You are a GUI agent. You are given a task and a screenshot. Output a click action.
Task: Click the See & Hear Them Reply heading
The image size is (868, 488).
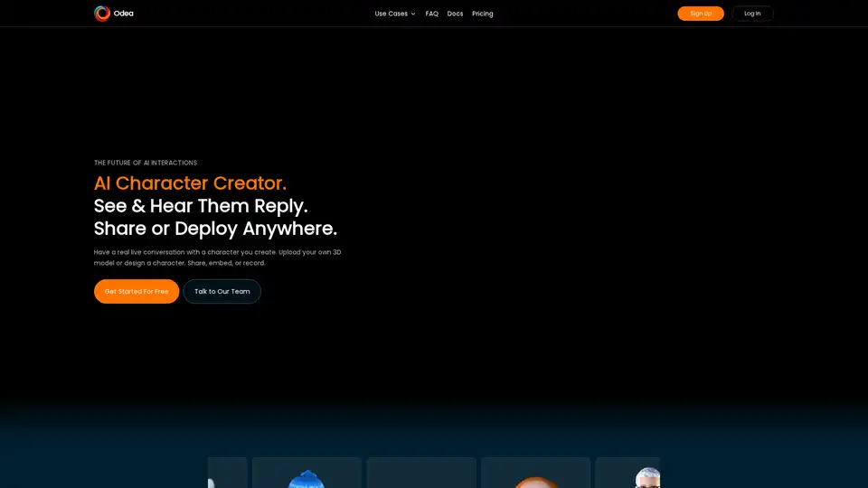pyautogui.click(x=201, y=206)
